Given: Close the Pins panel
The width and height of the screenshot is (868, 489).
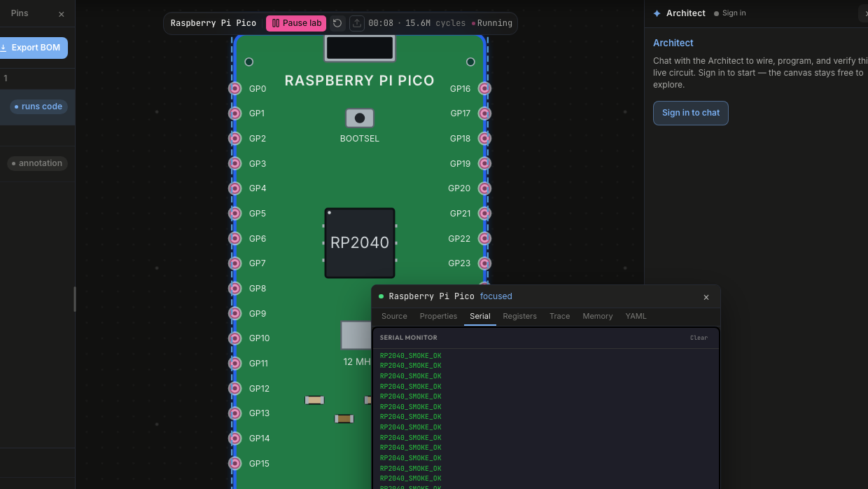Looking at the screenshot, I should point(62,14).
